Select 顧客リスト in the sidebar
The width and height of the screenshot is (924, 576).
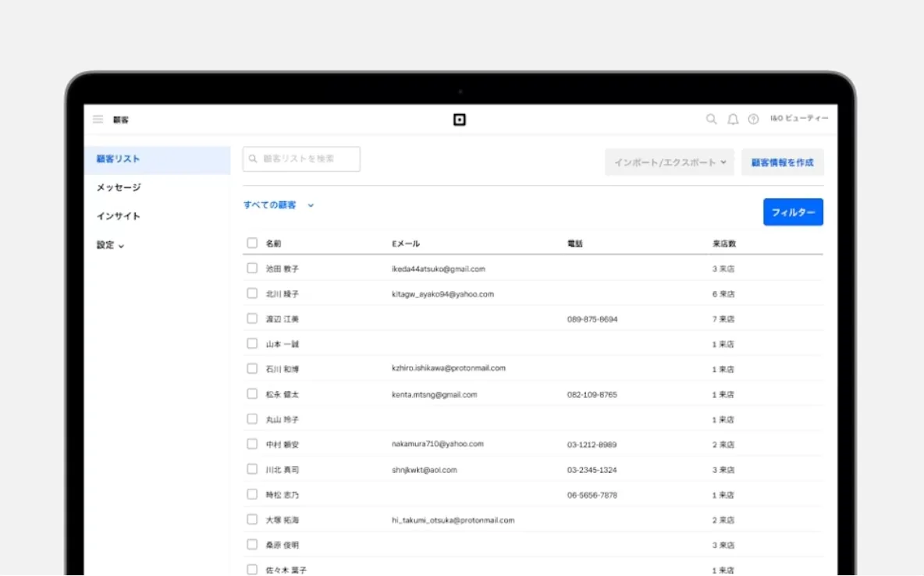119,159
